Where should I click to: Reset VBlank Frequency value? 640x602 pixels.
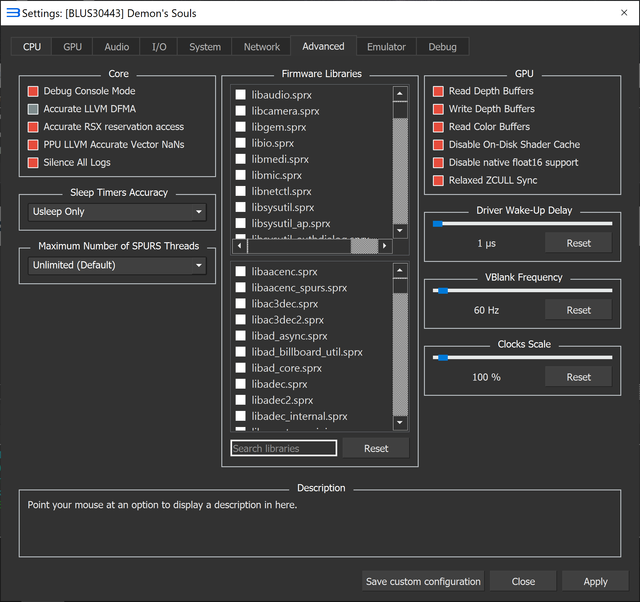[578, 310]
